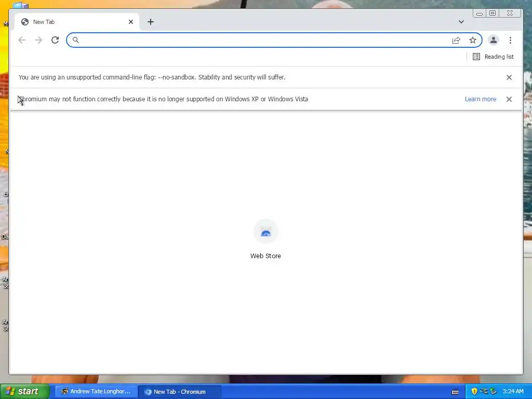Select New Tab - Chromium taskbar button
This screenshot has width=532, height=399.
pyautogui.click(x=180, y=392)
